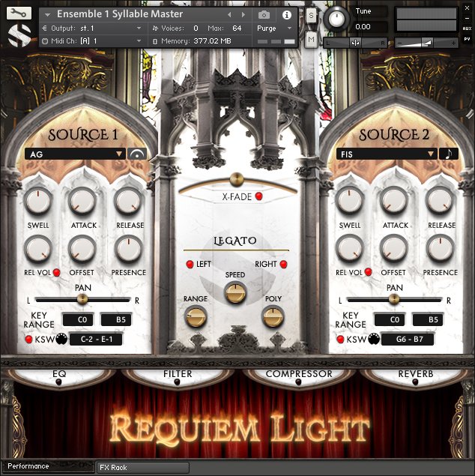Click the wrench icon to edit instrument
The height and width of the screenshot is (476, 475).
(x=20, y=13)
